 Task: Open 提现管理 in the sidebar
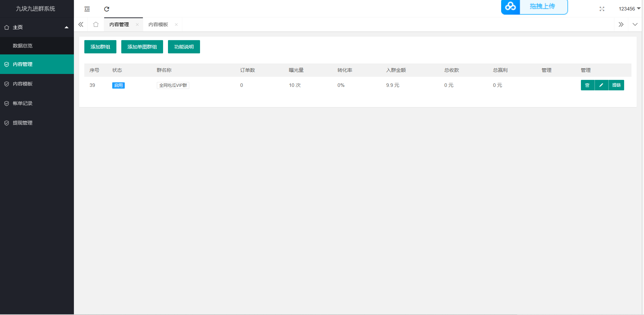(x=23, y=123)
